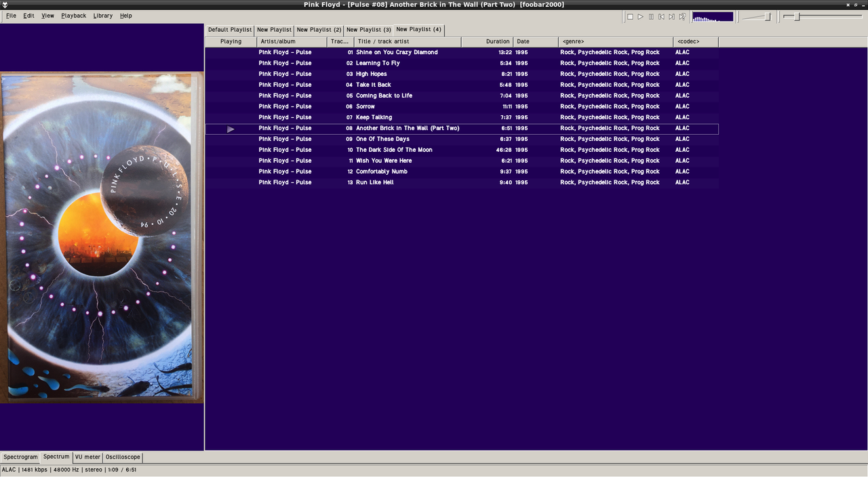Click the window menu icon in title bar

pos(5,5)
